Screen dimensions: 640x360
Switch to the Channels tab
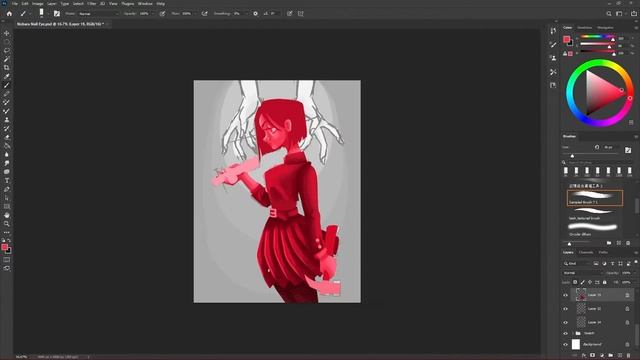586,252
